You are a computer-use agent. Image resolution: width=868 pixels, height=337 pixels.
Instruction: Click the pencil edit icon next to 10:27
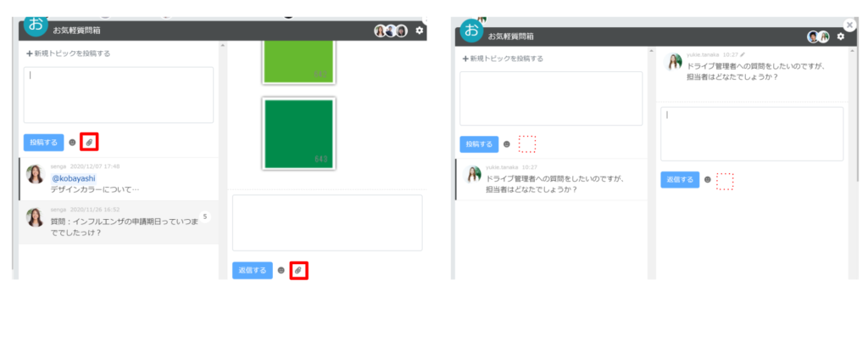pyautogui.click(x=743, y=55)
